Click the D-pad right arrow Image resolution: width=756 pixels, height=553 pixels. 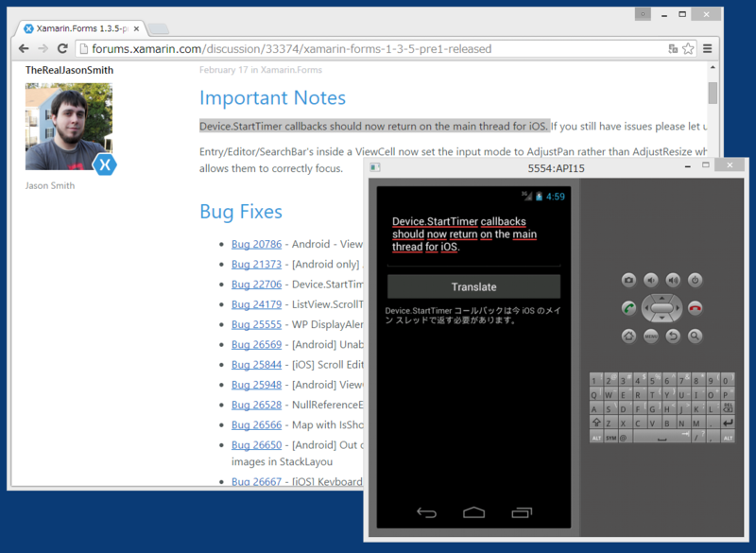(x=678, y=308)
